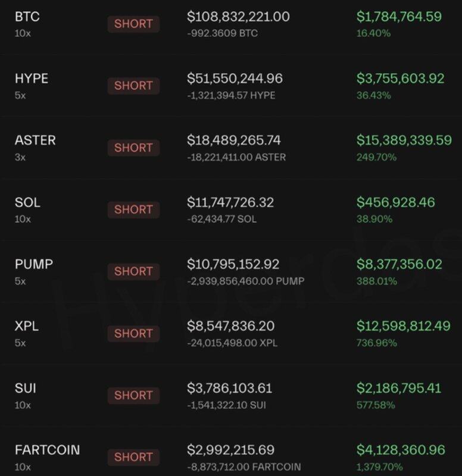The height and width of the screenshot is (476, 462).
Task: Click the SUI asset name
Action: (x=26, y=388)
